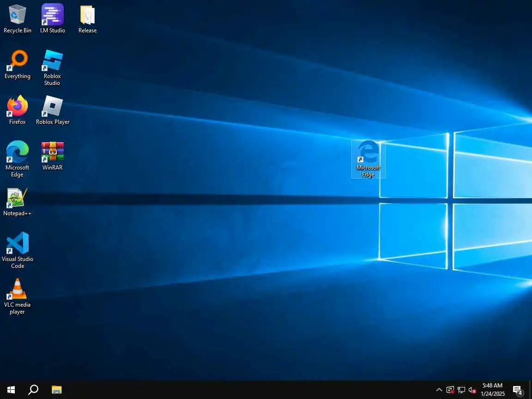Viewport: 532px width, 399px height.
Task: Select the Recycle Bin desktop icon
Action: coord(17,19)
